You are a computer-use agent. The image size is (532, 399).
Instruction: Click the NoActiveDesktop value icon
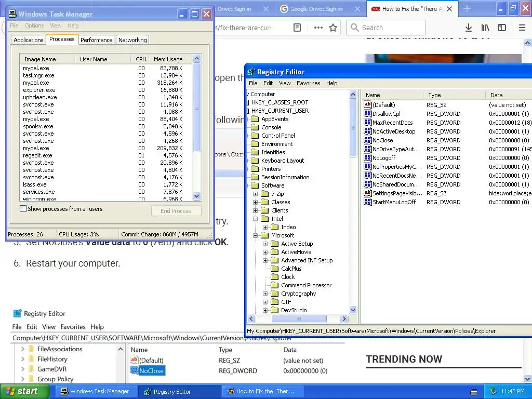coord(367,131)
